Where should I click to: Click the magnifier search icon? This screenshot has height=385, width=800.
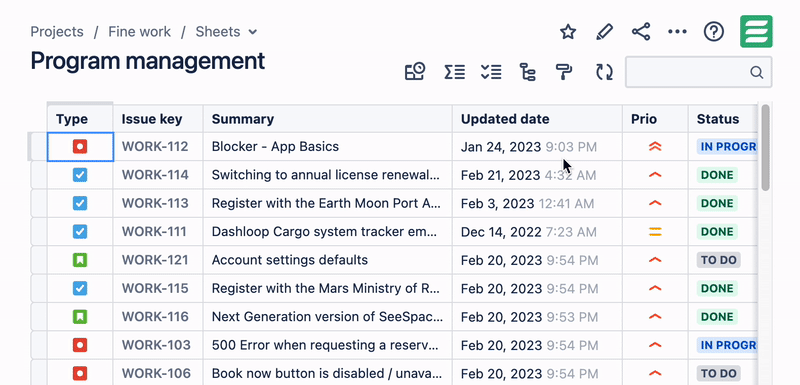click(x=757, y=72)
